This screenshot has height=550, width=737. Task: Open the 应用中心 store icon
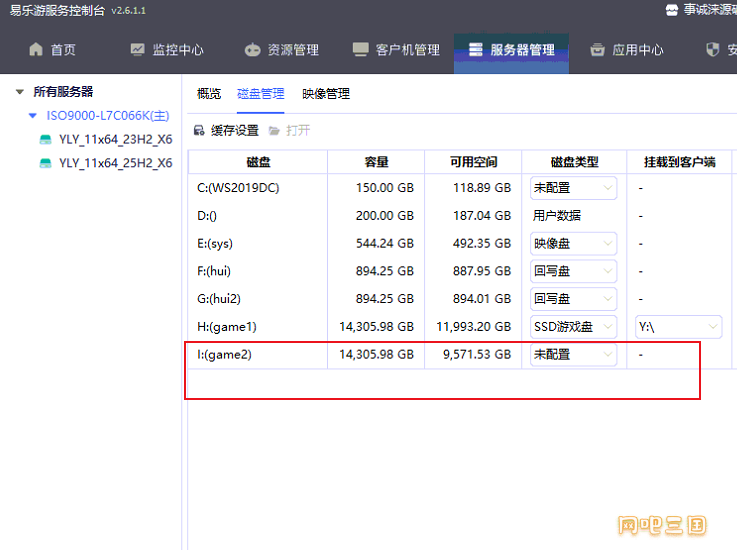click(597, 49)
